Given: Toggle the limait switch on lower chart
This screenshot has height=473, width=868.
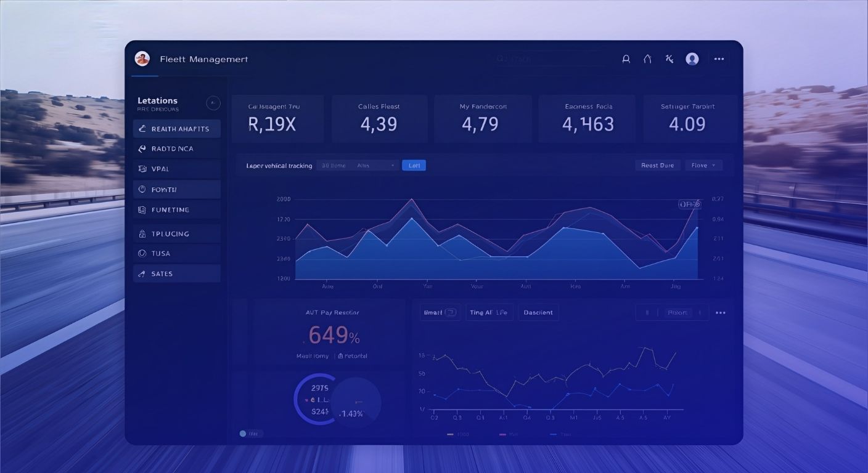Looking at the screenshot, I should click(x=451, y=312).
